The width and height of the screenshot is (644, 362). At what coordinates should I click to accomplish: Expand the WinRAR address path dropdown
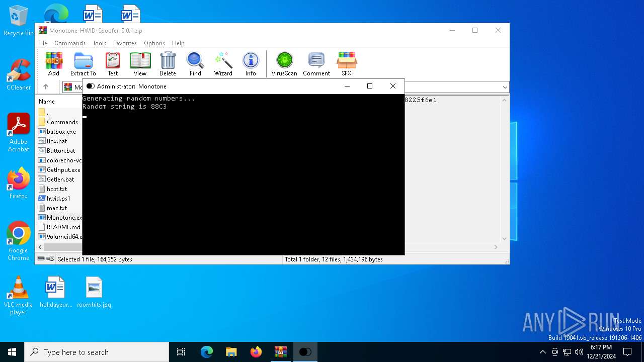click(505, 87)
